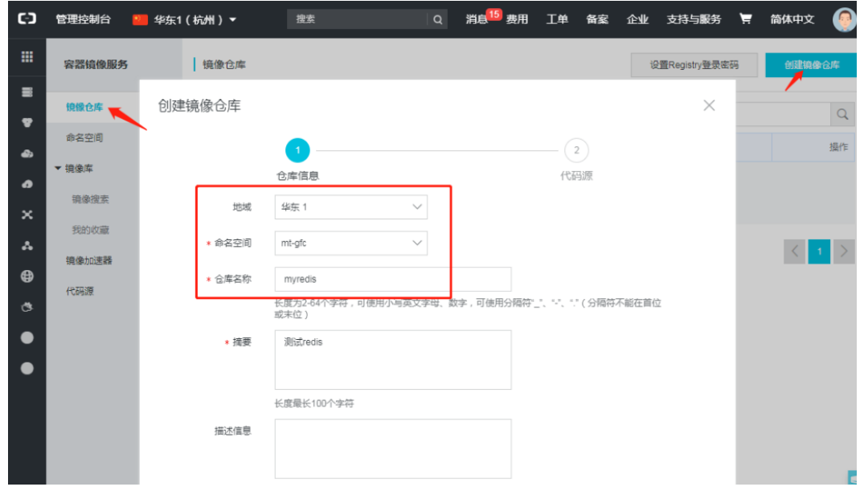This screenshot has height=495, width=868.
Task: Go to next page arrow
Action: coord(844,252)
